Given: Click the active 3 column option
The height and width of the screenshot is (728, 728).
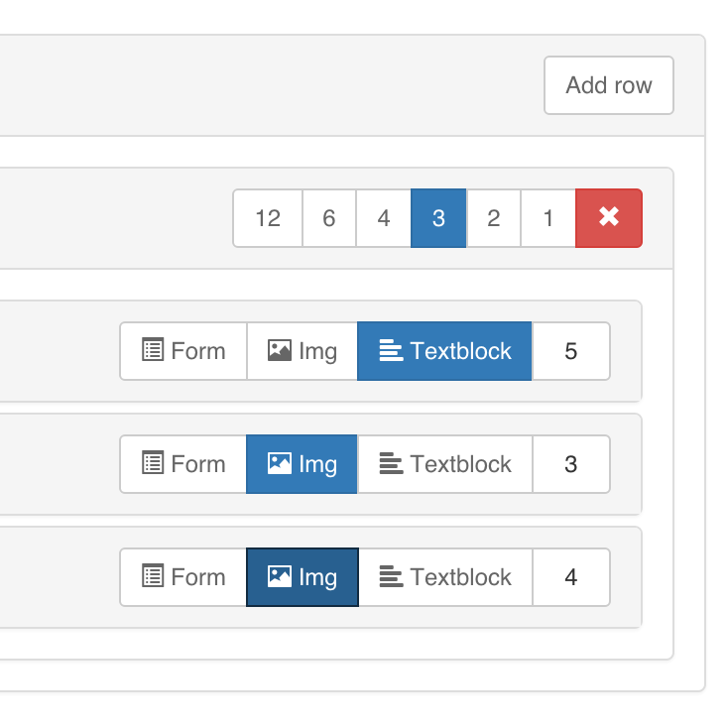Looking at the screenshot, I should (438, 218).
